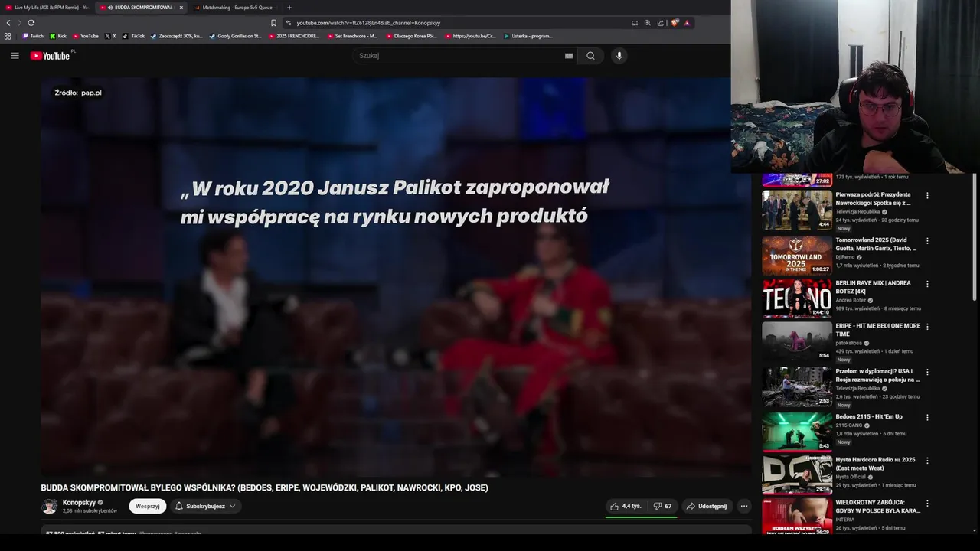This screenshot has height=551, width=980.
Task: Open WIELOKROTNY ZABÓJCA video title
Action: [877, 507]
